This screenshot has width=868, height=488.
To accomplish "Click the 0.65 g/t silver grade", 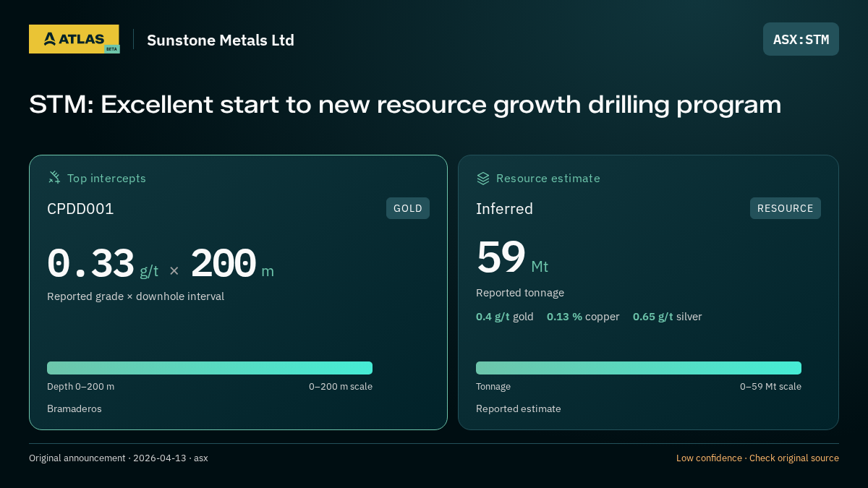I will click(x=668, y=317).
